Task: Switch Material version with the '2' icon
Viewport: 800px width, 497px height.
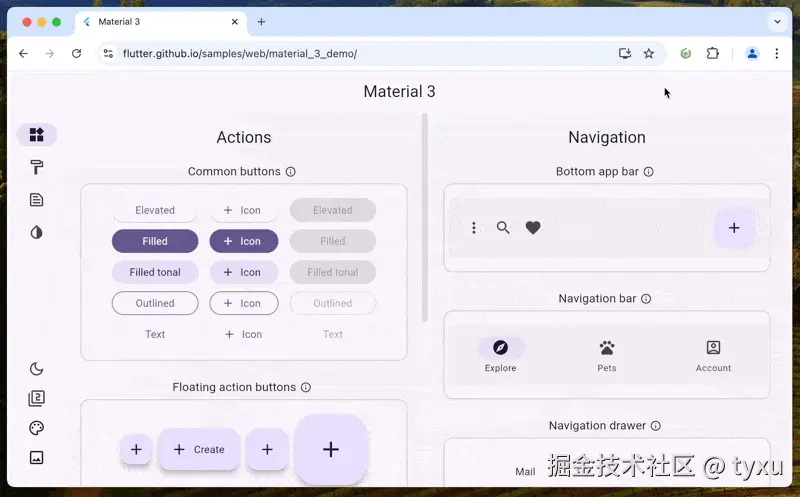Action: (37, 398)
